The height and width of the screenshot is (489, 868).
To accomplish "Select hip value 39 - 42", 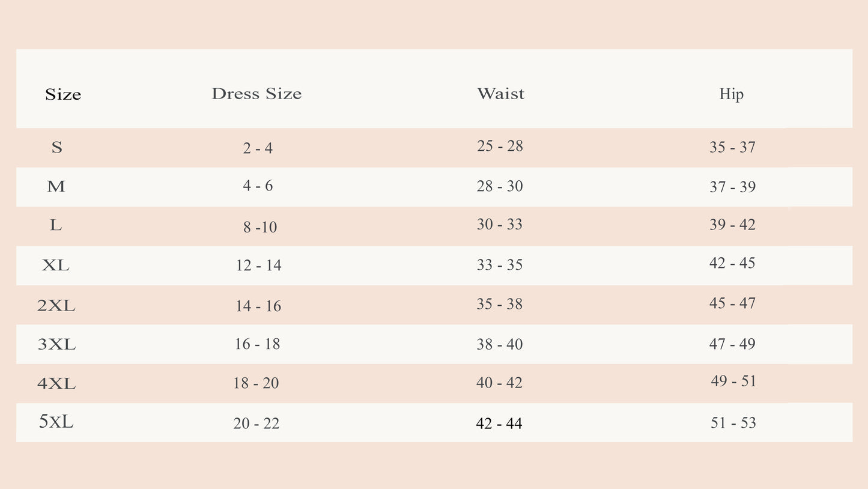I will [x=732, y=225].
